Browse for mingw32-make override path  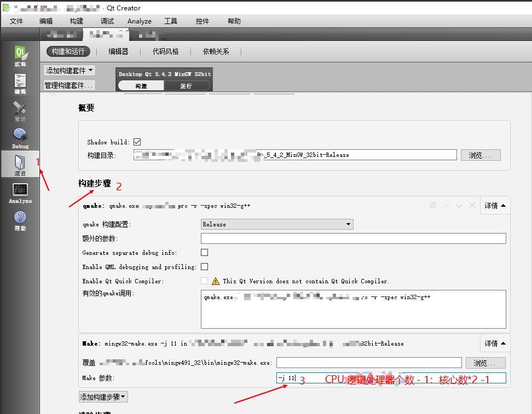pos(485,363)
